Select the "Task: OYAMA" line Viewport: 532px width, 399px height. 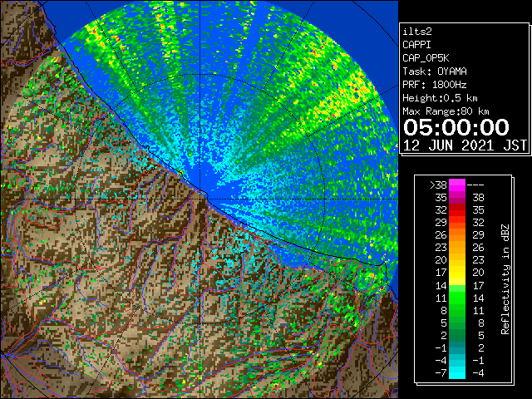click(435, 71)
